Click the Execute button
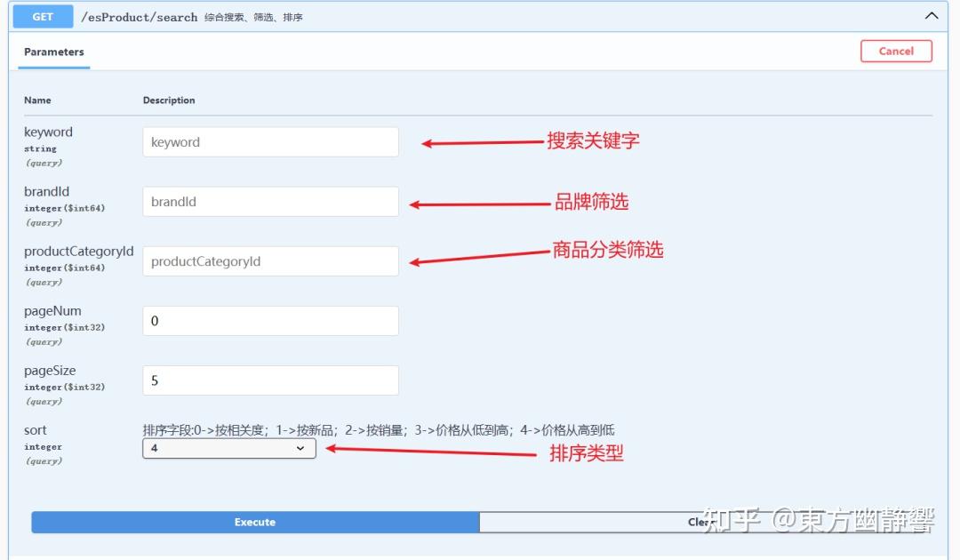 tap(254, 522)
